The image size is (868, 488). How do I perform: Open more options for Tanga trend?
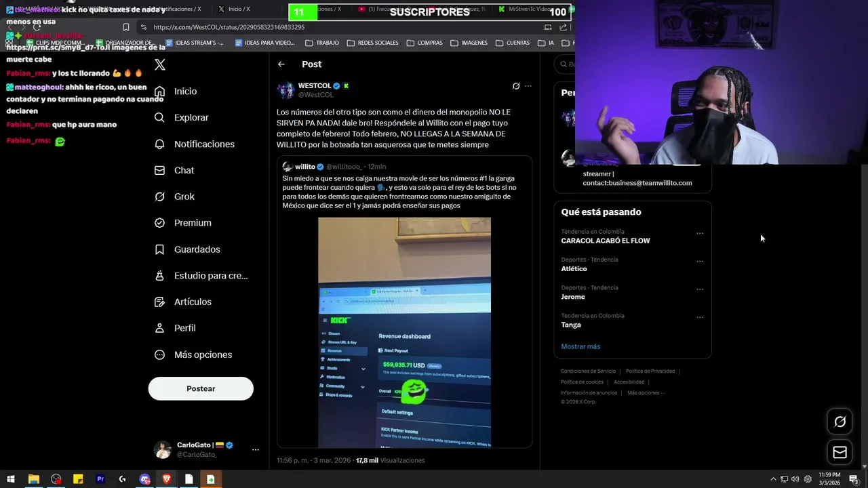pos(700,317)
